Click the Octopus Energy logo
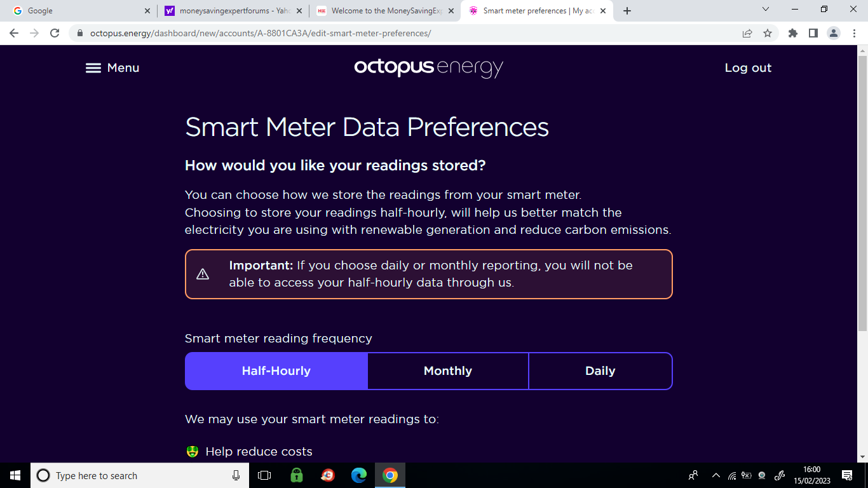The image size is (868, 488). click(x=429, y=68)
